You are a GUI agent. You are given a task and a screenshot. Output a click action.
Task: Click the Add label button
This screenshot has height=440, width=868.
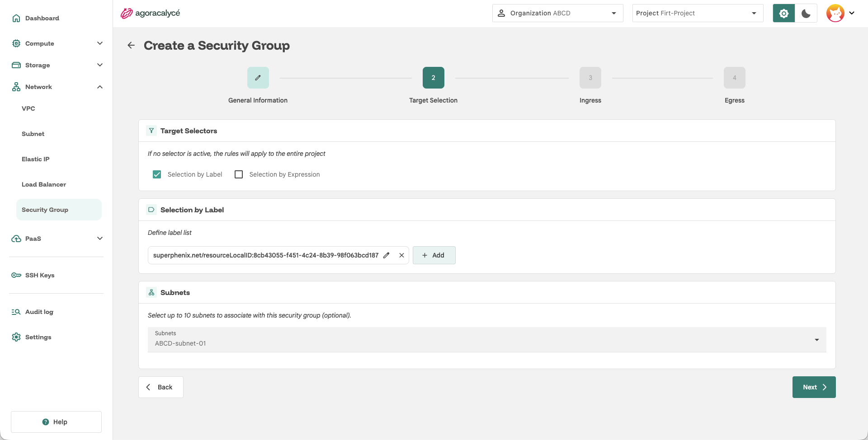(x=434, y=255)
